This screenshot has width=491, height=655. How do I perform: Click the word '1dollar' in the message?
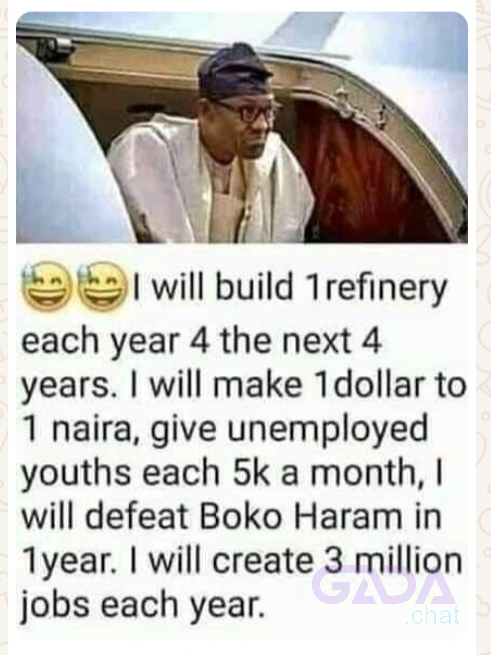tap(371, 385)
